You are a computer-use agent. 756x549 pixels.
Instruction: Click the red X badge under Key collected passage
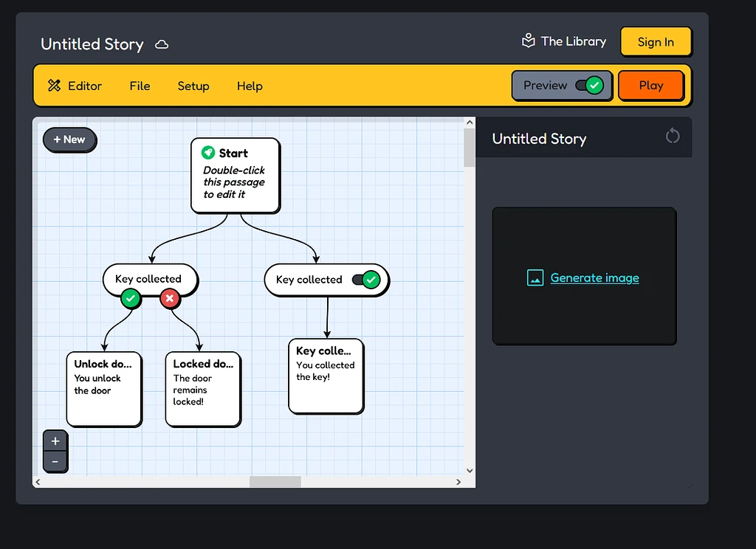[170, 299]
